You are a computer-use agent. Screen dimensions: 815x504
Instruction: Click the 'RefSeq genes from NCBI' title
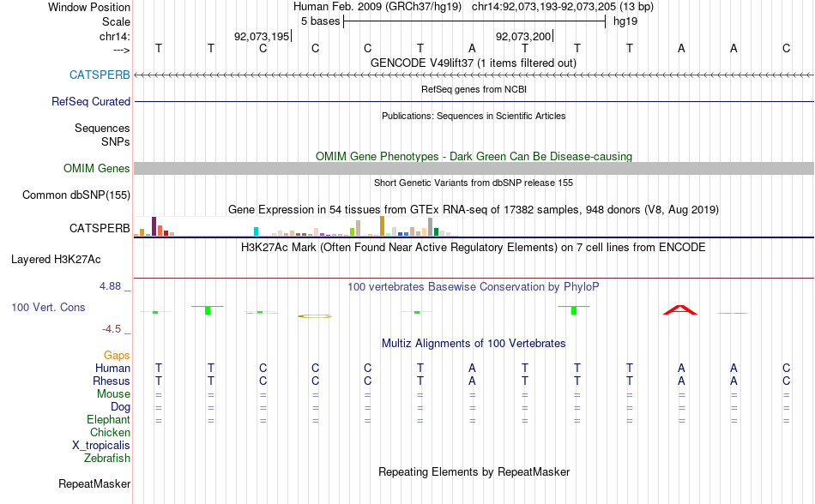(474, 89)
